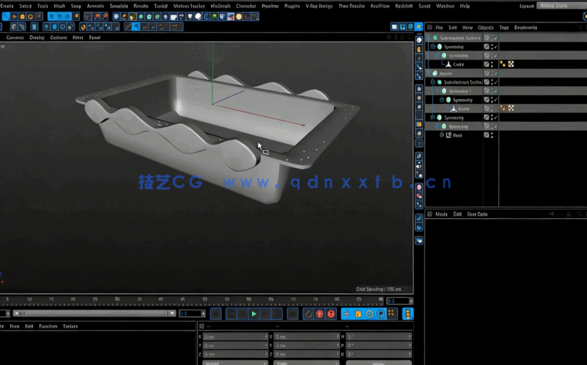Open the viewport Filter menu
587x365 pixels.
[77, 37]
